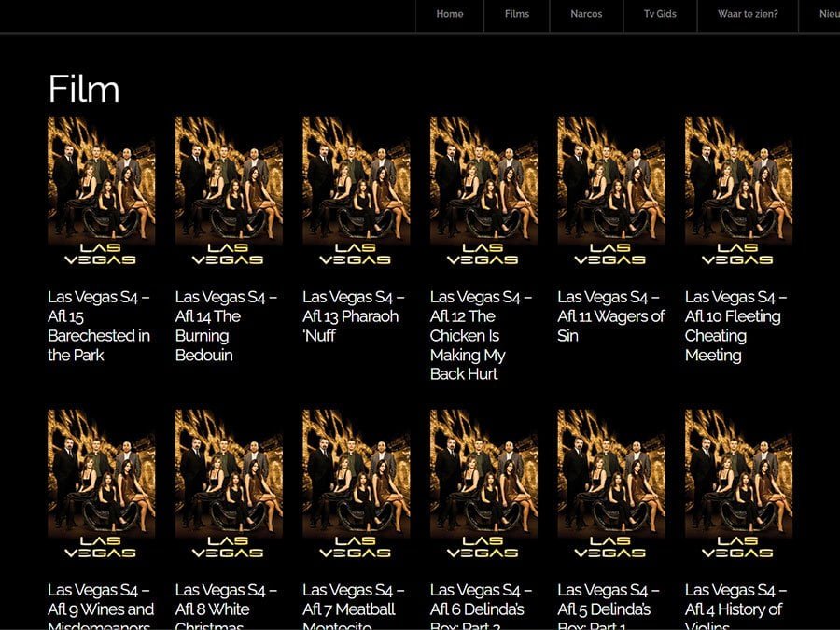Open the Narcos page
Viewport: 840px width, 630px height.
[585, 14]
